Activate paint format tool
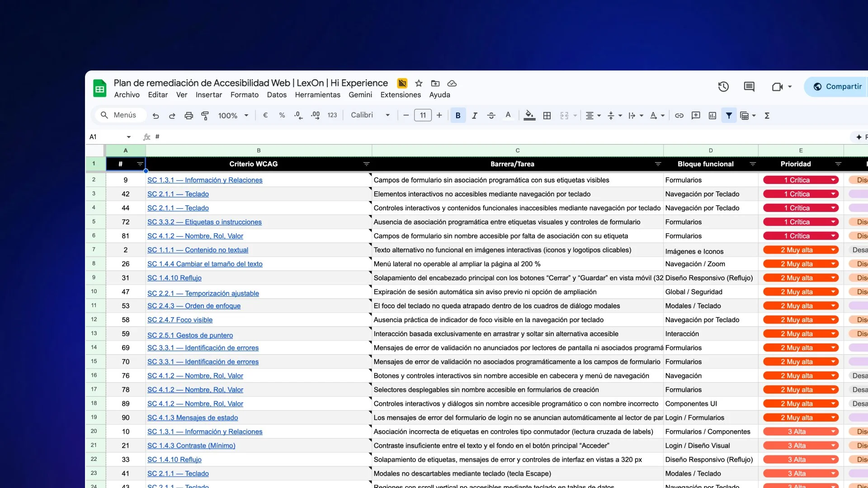This screenshot has width=868, height=488. click(205, 116)
